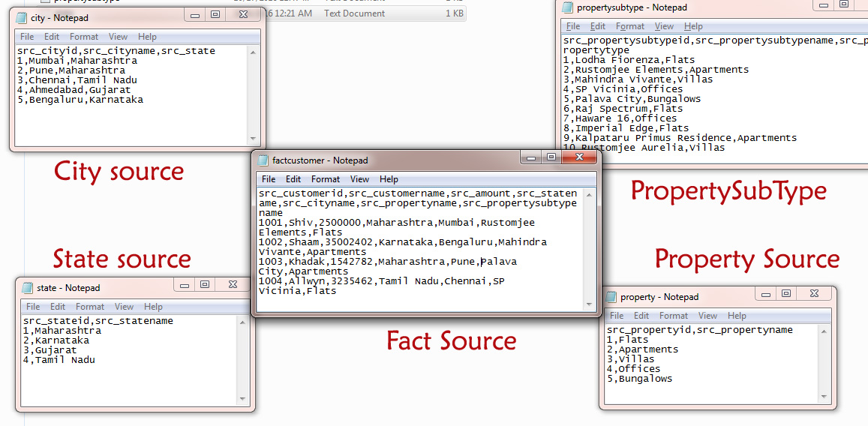Click the line '5,Bengaluru,Karnataka' in city Notepad

coord(80,100)
